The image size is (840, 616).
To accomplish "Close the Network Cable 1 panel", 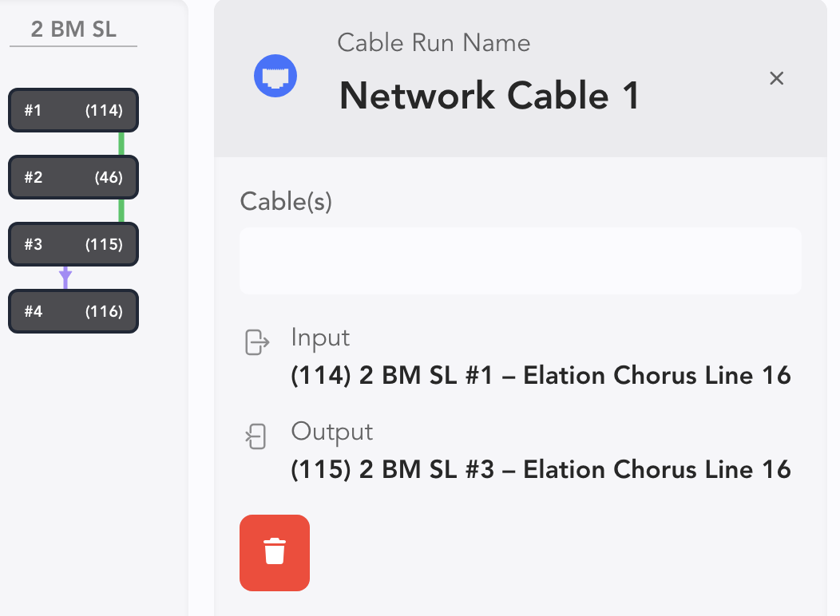I will (776, 78).
